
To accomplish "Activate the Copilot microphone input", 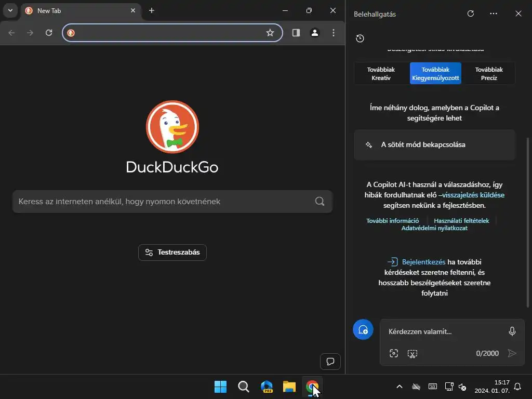I will [512, 331].
